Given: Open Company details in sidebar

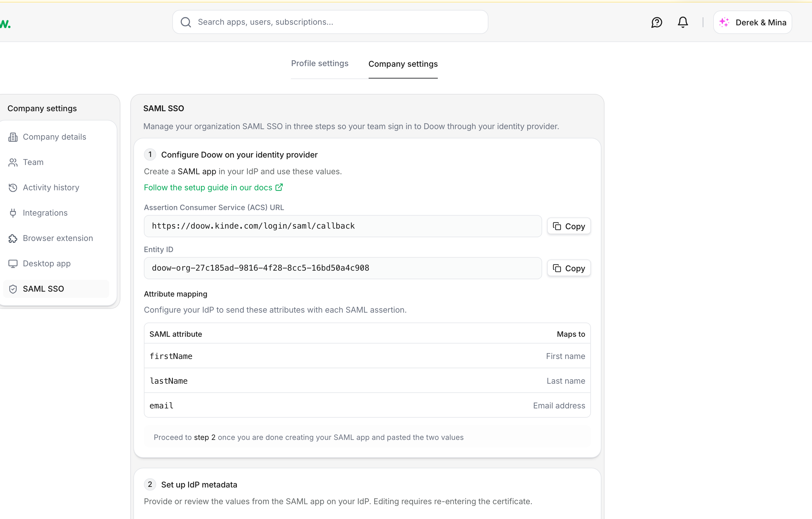Looking at the screenshot, I should 56,137.
